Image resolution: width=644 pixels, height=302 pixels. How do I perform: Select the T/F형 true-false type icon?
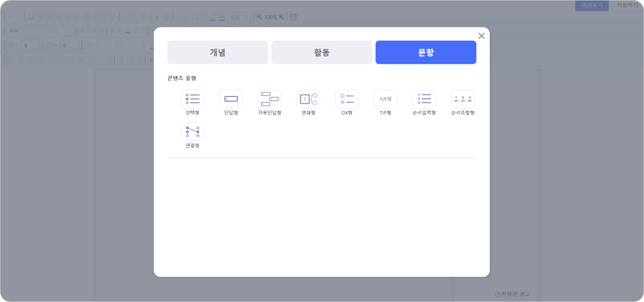pos(385,99)
